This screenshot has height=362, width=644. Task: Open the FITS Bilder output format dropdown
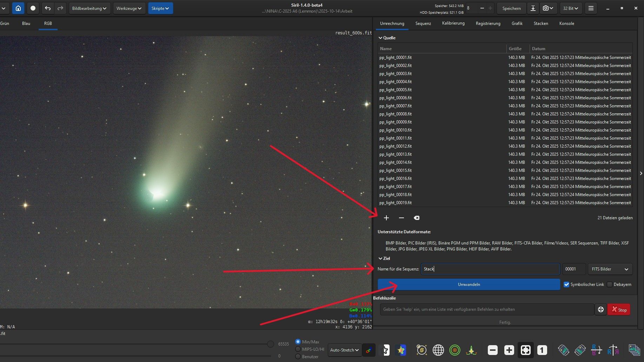610,269
